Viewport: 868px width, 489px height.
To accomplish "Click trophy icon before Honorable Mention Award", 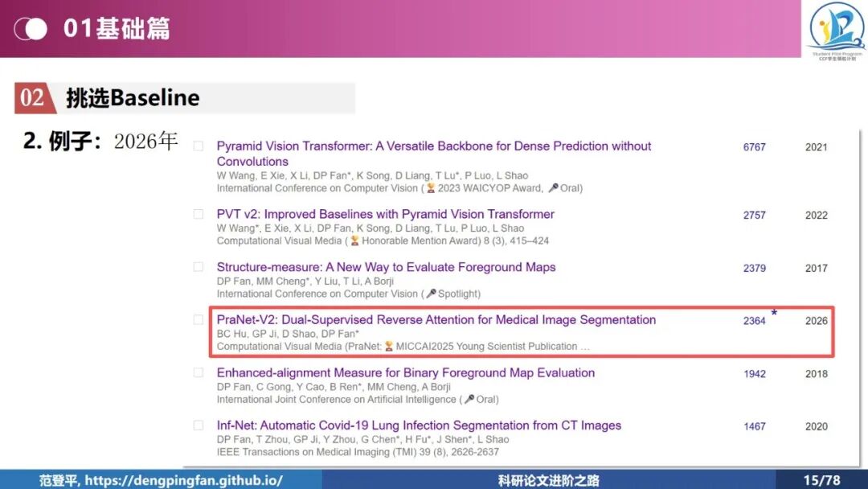I will click(x=354, y=241).
